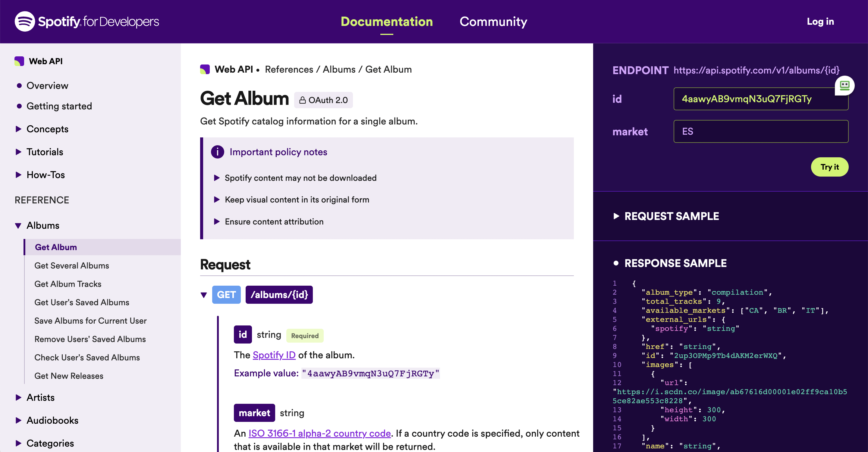Click the 'id' parameter tag

(243, 334)
